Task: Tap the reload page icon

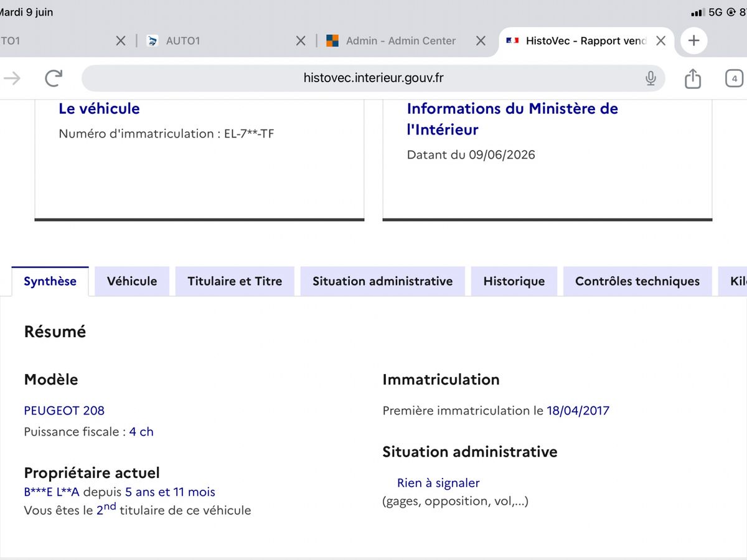Action: coord(54,78)
